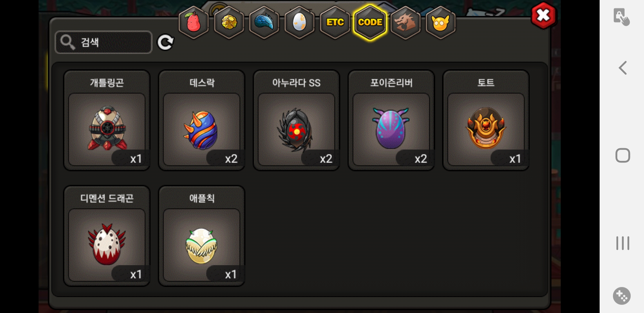Open the game tools controller icon
The height and width of the screenshot is (313, 644).
(x=622, y=296)
